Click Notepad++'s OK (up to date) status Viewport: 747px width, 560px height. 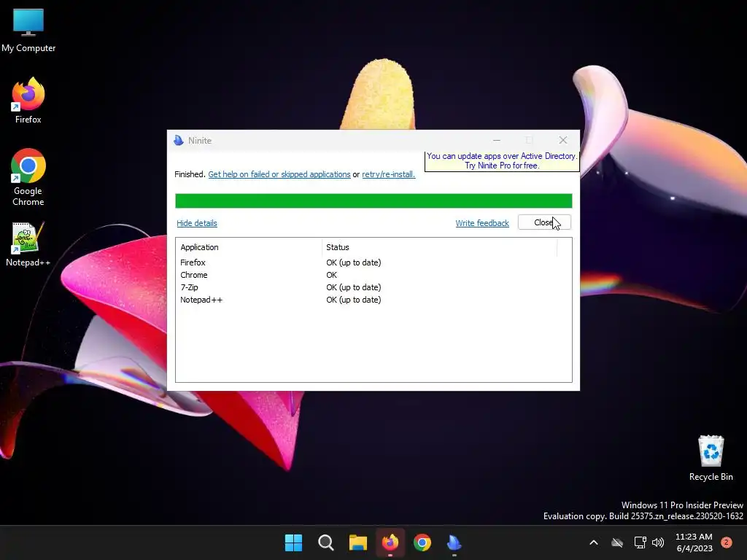[x=354, y=300]
